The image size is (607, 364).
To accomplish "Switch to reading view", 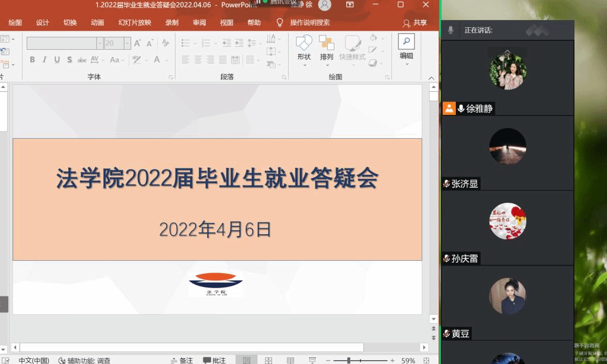I will click(290, 360).
